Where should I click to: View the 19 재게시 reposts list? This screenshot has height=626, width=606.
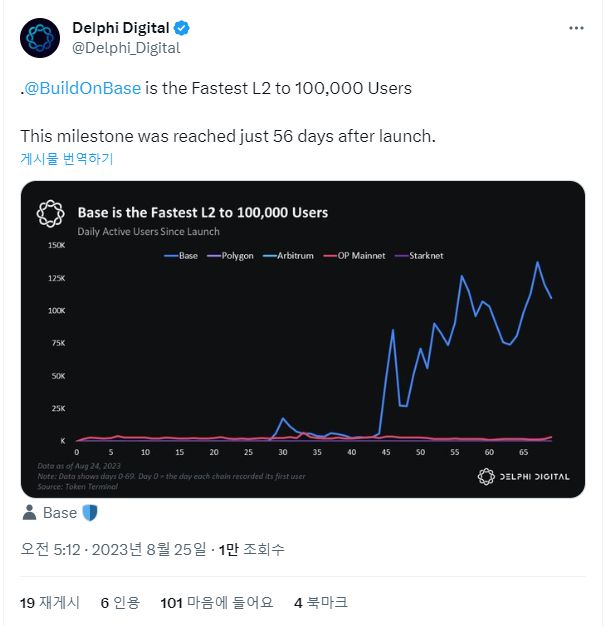tap(50, 603)
